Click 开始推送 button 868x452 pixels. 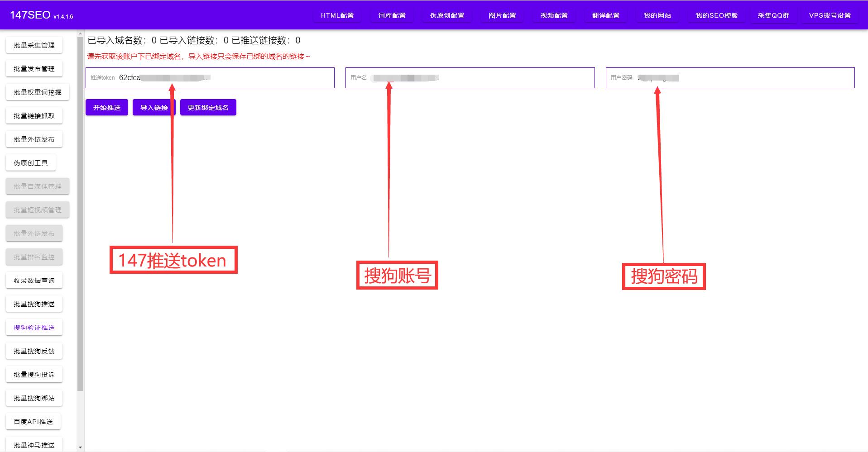[x=107, y=108]
